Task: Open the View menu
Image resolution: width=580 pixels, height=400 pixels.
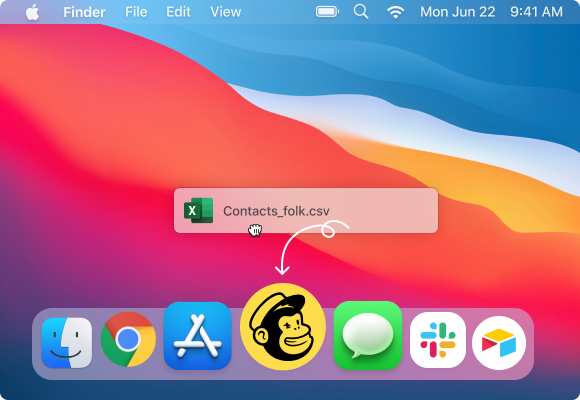Action: click(226, 12)
